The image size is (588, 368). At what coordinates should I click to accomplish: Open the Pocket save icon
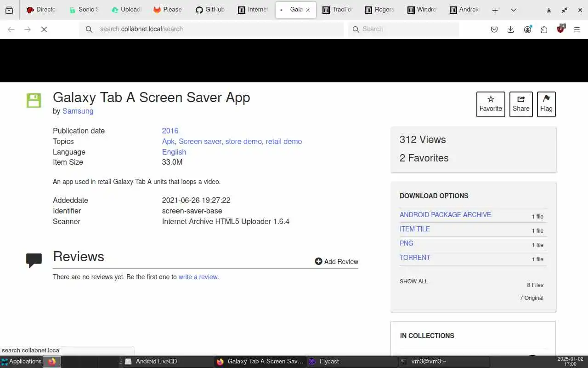click(x=494, y=29)
